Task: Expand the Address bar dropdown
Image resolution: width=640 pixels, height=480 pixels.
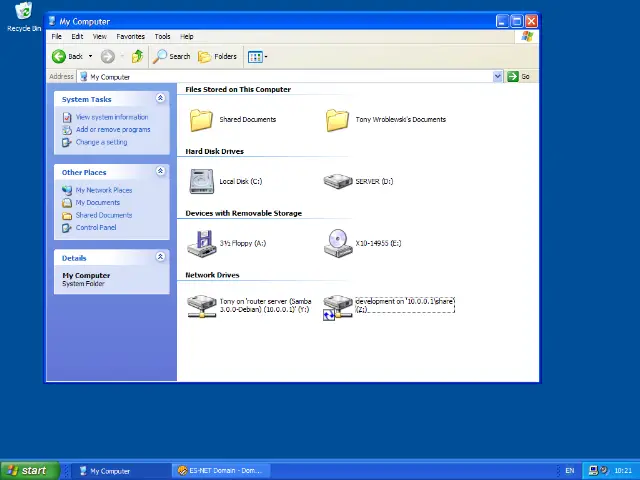Action: point(497,76)
